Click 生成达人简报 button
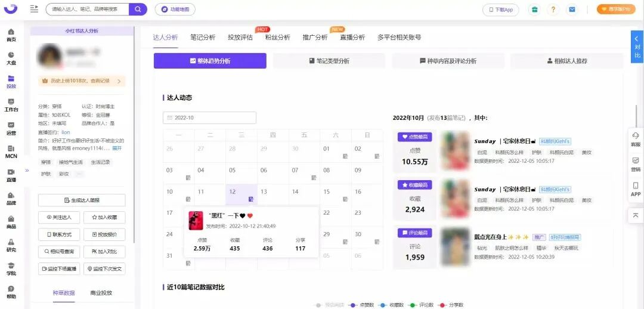Image resolution: width=644 pixels, height=309 pixels. (82, 200)
